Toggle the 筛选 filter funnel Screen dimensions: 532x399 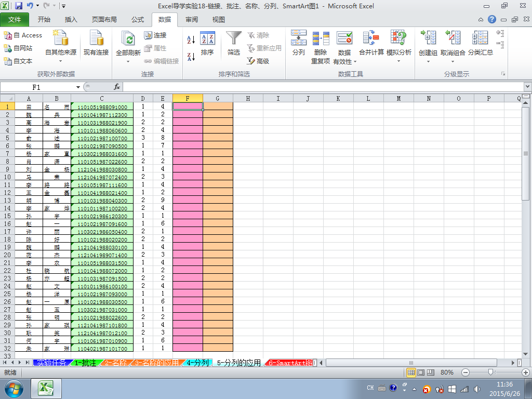point(234,43)
